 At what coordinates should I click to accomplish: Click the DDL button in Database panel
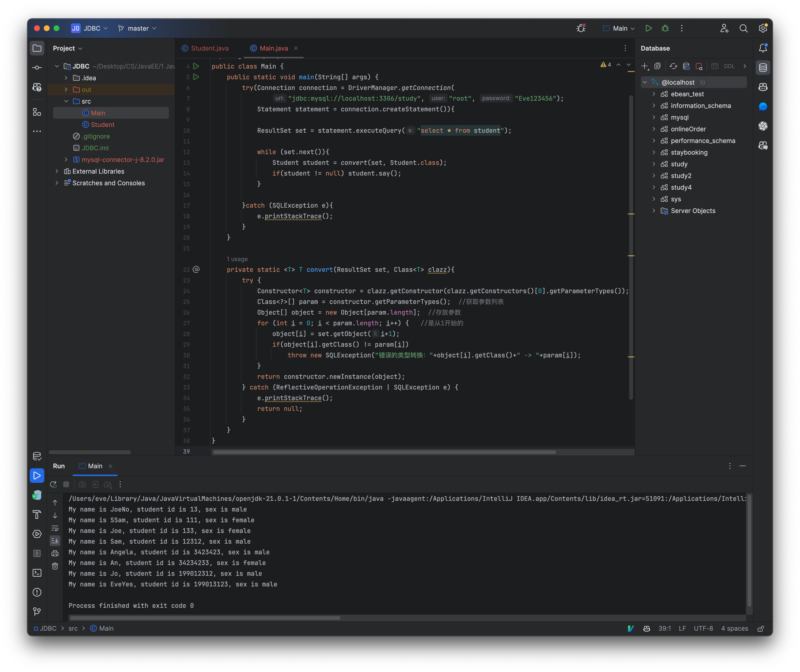point(729,66)
